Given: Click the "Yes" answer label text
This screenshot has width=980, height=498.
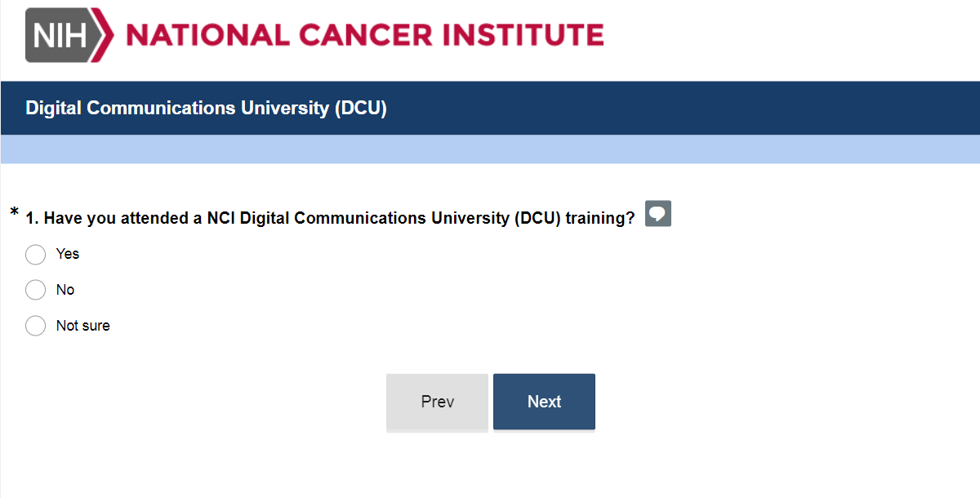Looking at the screenshot, I should pos(68,254).
